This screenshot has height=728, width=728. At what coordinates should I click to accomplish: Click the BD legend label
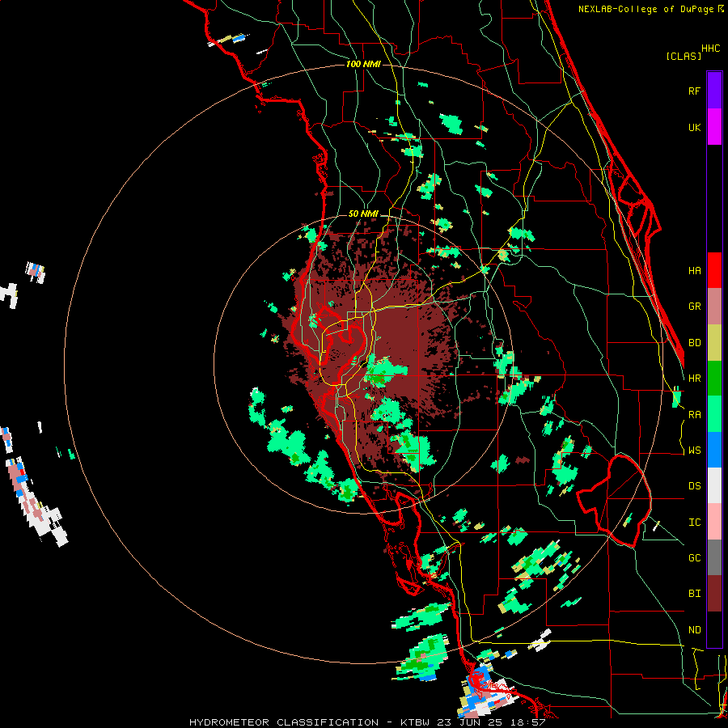point(695,343)
